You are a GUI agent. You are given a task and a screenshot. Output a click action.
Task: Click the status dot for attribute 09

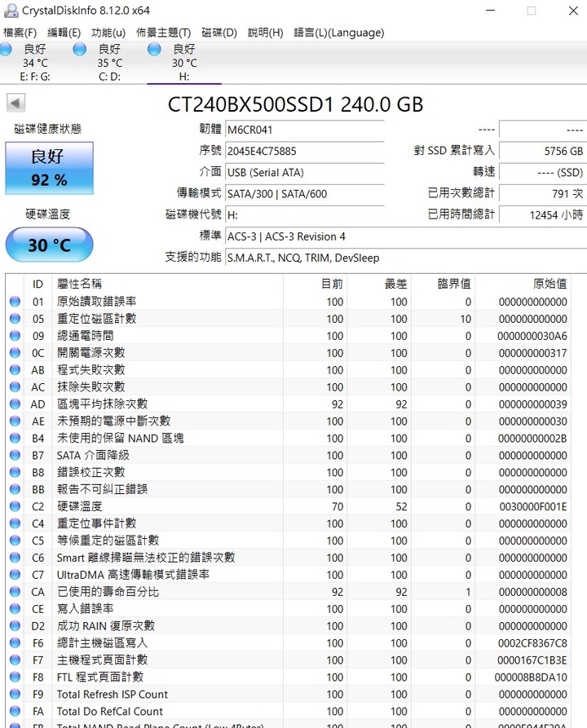[x=15, y=336]
